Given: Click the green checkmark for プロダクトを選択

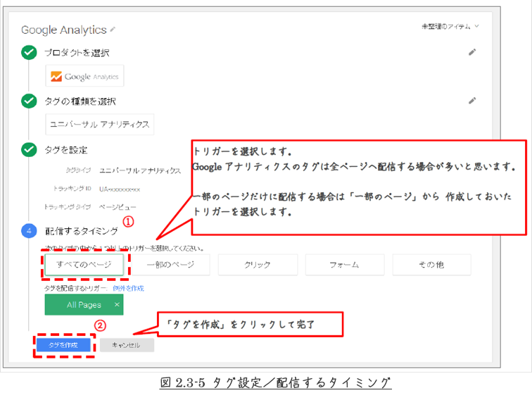Looking at the screenshot, I should pos(29,53).
